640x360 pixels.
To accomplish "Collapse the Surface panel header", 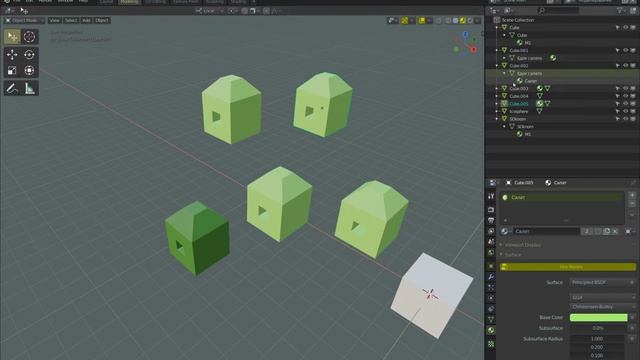I will 513,255.
